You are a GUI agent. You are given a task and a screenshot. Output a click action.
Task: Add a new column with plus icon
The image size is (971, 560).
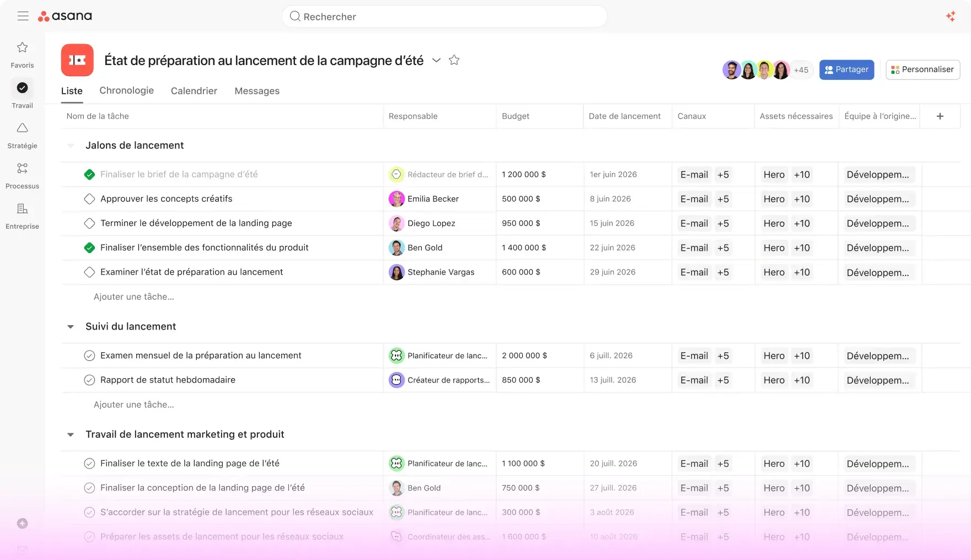940,116
